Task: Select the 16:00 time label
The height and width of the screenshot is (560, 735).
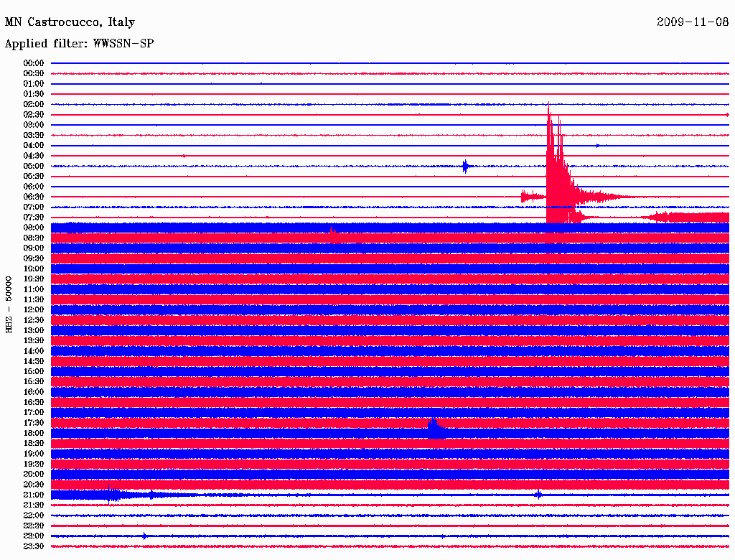Action: (34, 392)
